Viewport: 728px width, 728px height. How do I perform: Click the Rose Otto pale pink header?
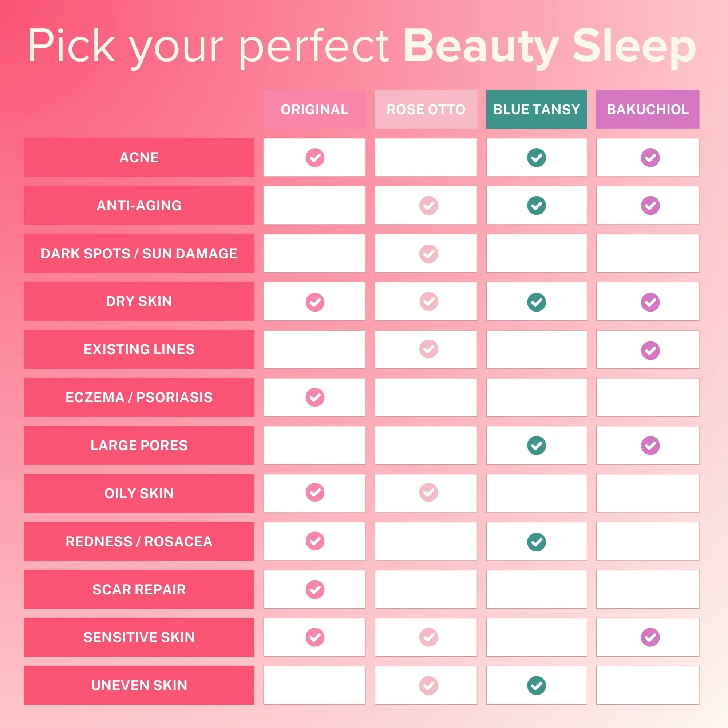[x=426, y=109]
